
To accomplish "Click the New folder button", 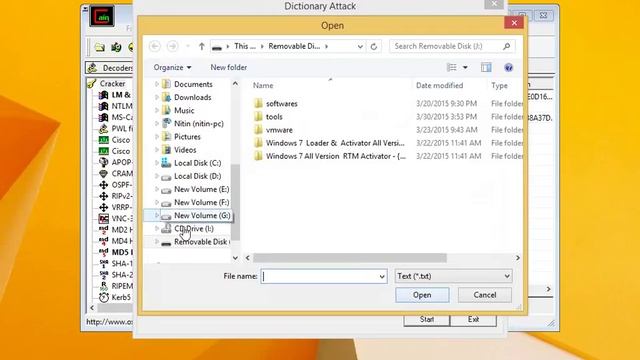I will [229, 67].
